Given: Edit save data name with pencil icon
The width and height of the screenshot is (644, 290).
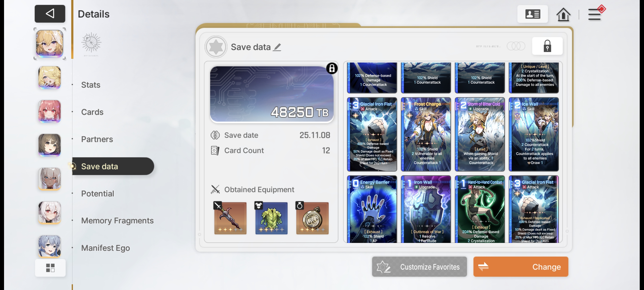Looking at the screenshot, I should (x=277, y=47).
